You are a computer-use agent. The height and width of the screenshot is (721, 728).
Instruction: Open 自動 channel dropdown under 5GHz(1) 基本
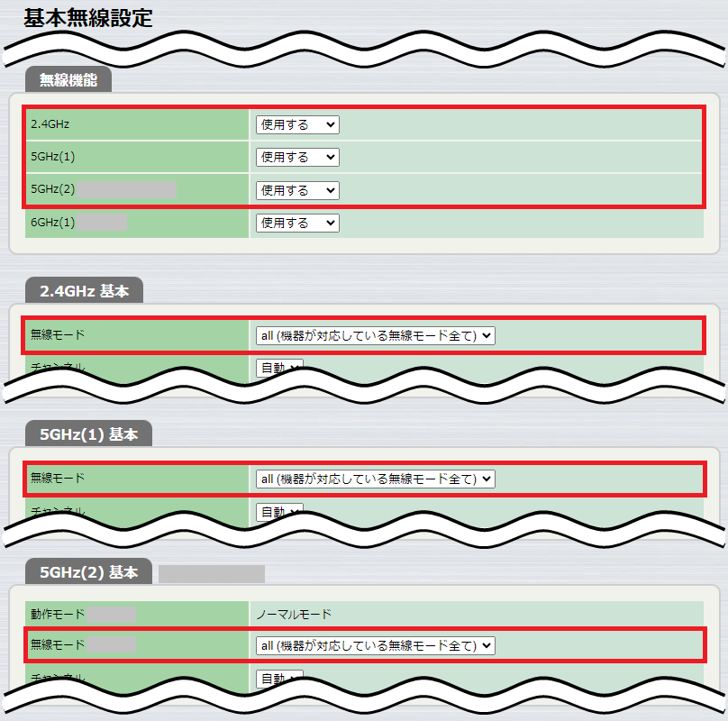pos(279,511)
